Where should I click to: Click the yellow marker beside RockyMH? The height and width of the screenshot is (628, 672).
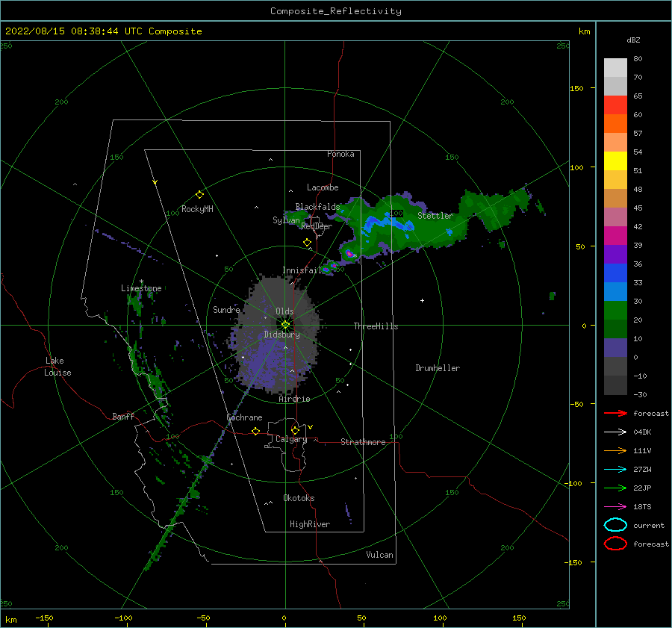199,195
